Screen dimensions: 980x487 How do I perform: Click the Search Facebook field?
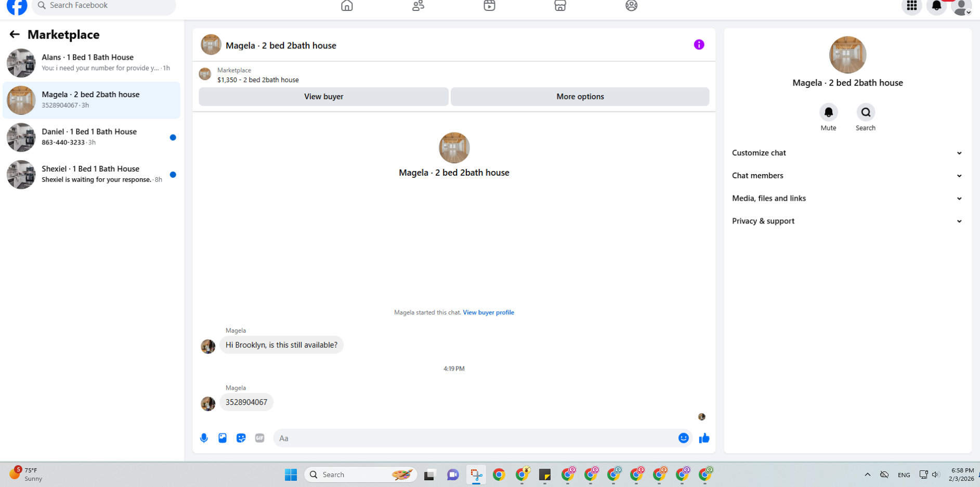point(104,6)
